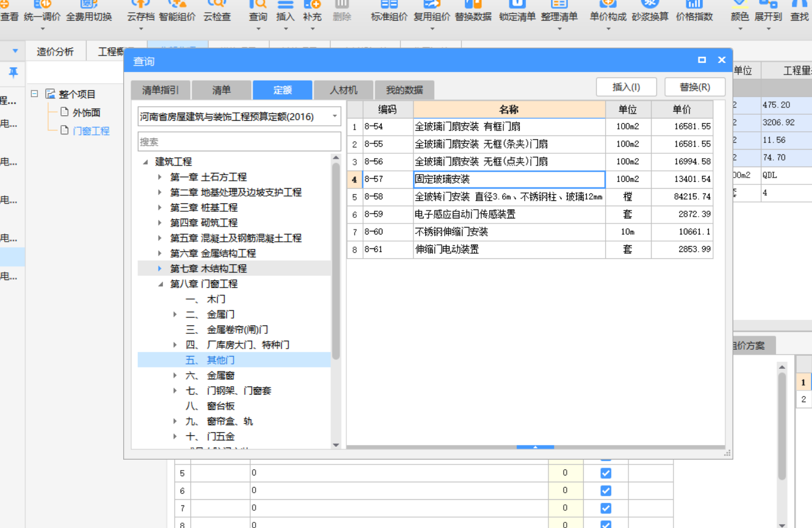This screenshot has height=528, width=812.
Task: Click the 全费用切换 toolbar button
Action: [89, 12]
